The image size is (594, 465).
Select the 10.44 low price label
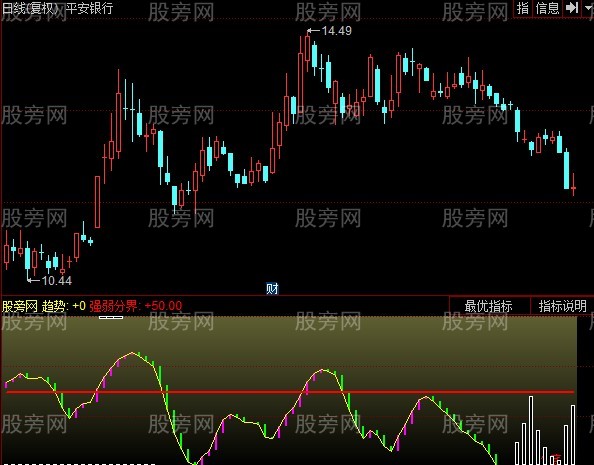pos(56,281)
